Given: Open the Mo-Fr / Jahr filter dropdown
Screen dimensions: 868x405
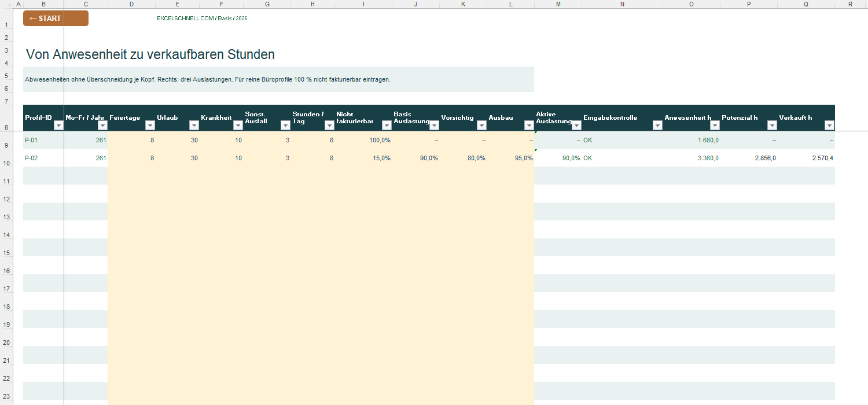Looking at the screenshot, I should pos(102,126).
